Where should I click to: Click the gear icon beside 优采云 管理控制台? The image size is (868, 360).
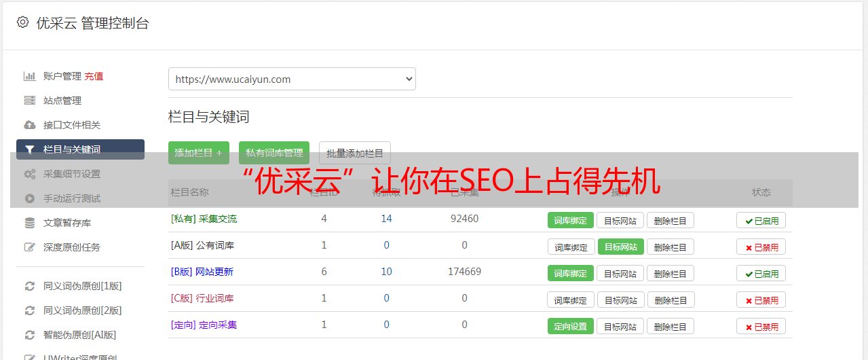pyautogui.click(x=22, y=22)
